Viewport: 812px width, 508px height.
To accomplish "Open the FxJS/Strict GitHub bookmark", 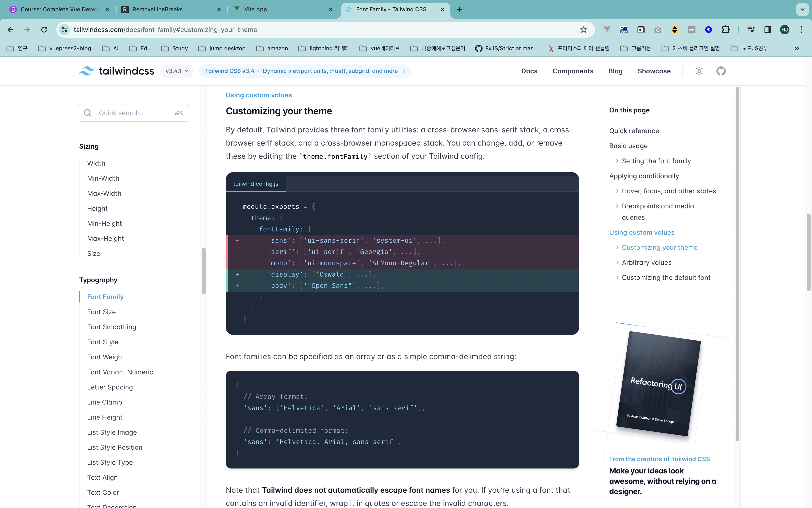I will click(506, 48).
